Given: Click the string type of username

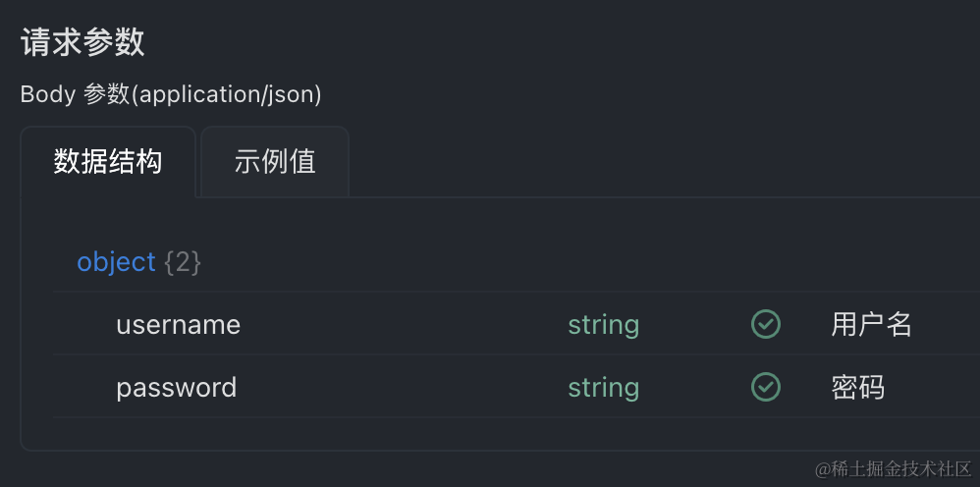Looking at the screenshot, I should (x=603, y=325).
